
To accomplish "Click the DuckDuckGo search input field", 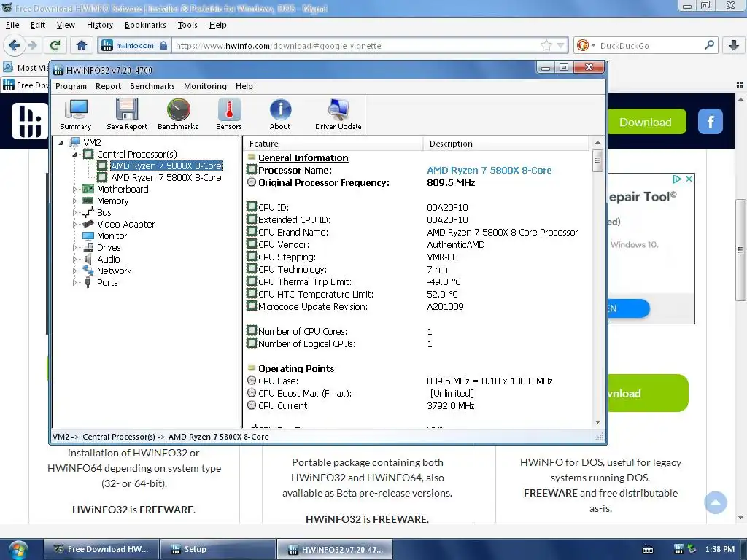I will [x=649, y=46].
